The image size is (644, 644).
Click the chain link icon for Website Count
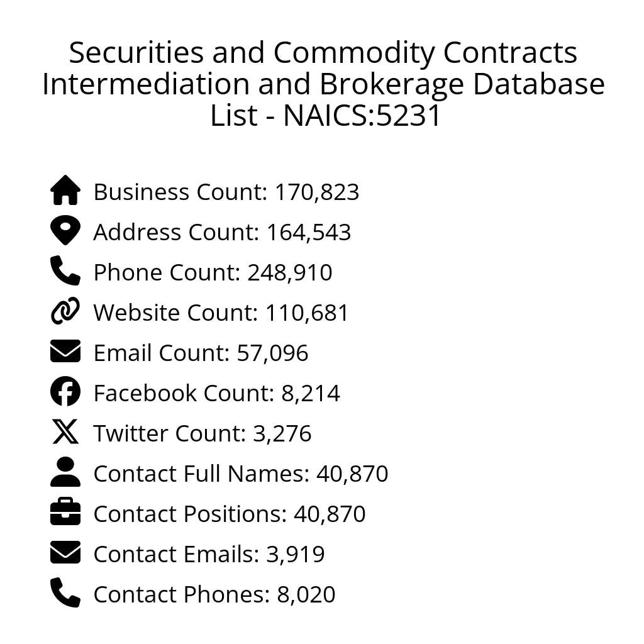[x=65, y=311]
